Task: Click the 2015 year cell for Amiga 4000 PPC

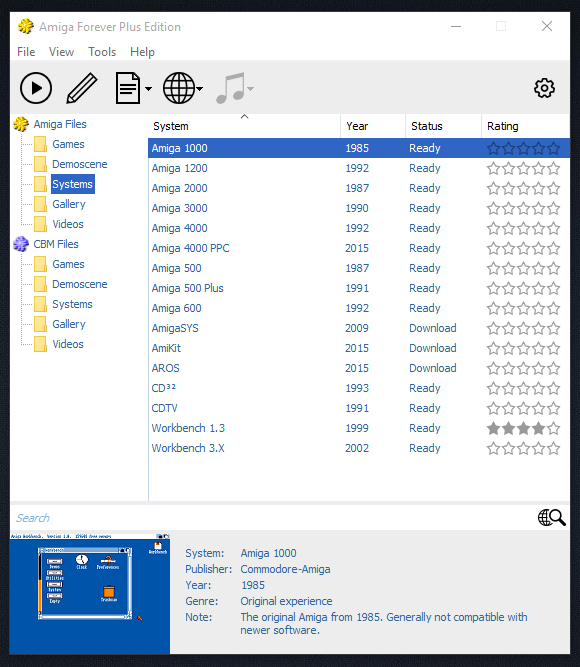Action: tap(357, 248)
